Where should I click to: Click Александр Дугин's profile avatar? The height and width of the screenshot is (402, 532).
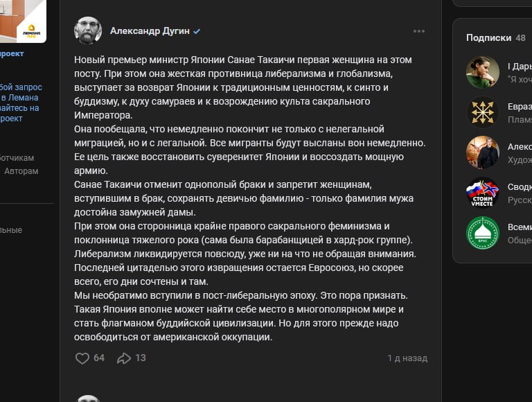pyautogui.click(x=88, y=31)
